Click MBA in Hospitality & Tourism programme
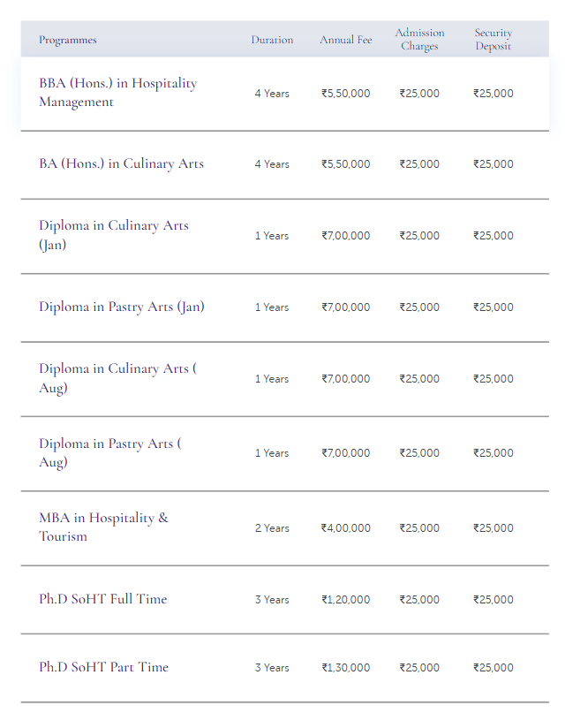588x728 pixels. tap(103, 527)
